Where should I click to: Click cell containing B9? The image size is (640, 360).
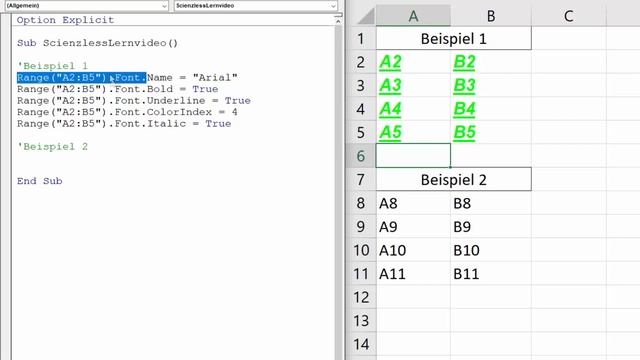[x=491, y=227]
